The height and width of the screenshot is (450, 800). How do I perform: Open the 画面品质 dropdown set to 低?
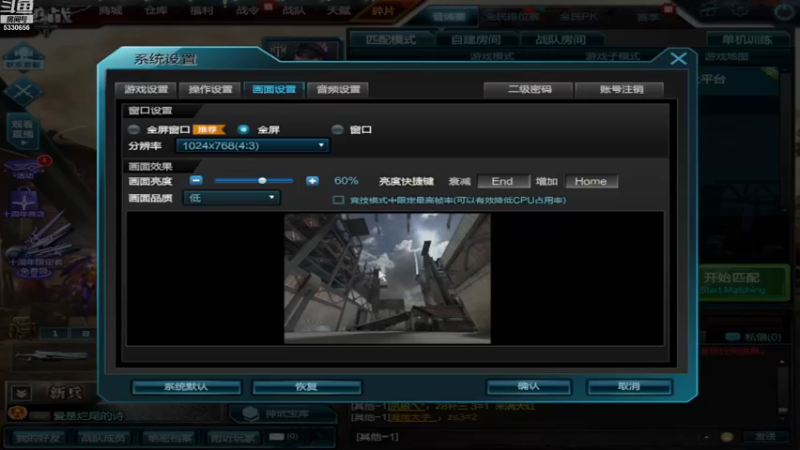[232, 197]
